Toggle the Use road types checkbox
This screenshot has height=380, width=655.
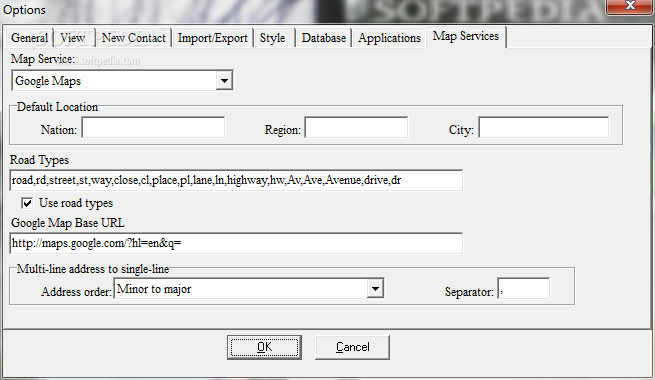pyautogui.click(x=27, y=203)
